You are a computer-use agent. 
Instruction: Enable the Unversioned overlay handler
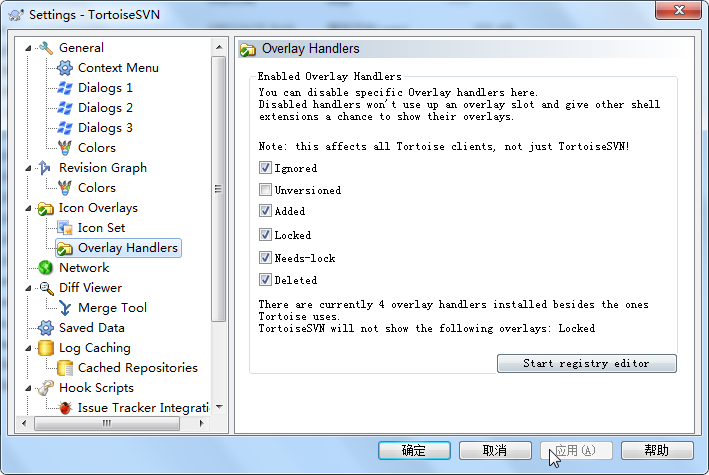coord(265,190)
